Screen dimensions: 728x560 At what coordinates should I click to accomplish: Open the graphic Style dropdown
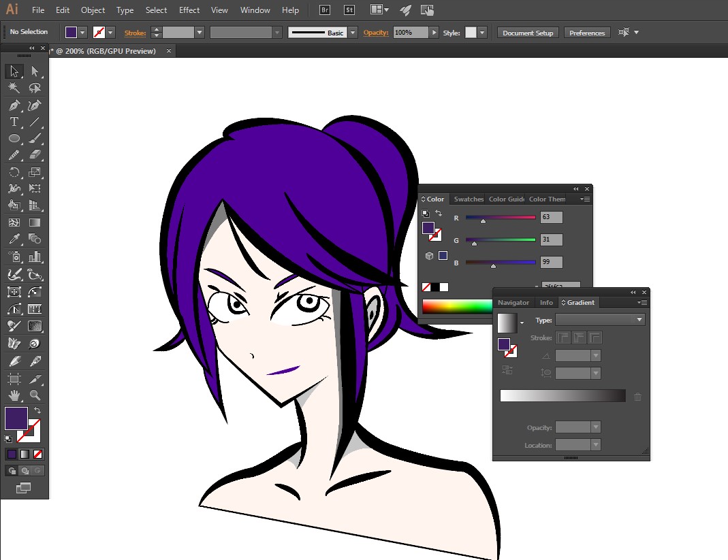[482, 33]
